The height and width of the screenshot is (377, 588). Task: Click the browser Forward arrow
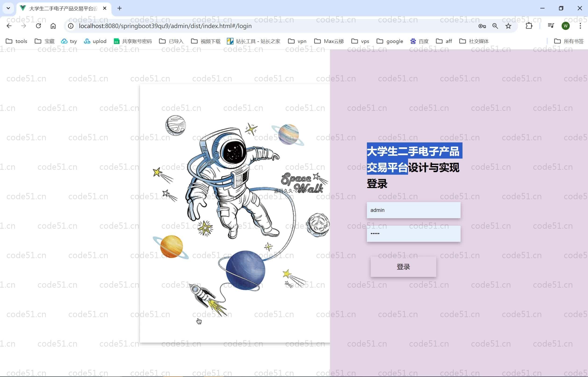(x=23, y=26)
